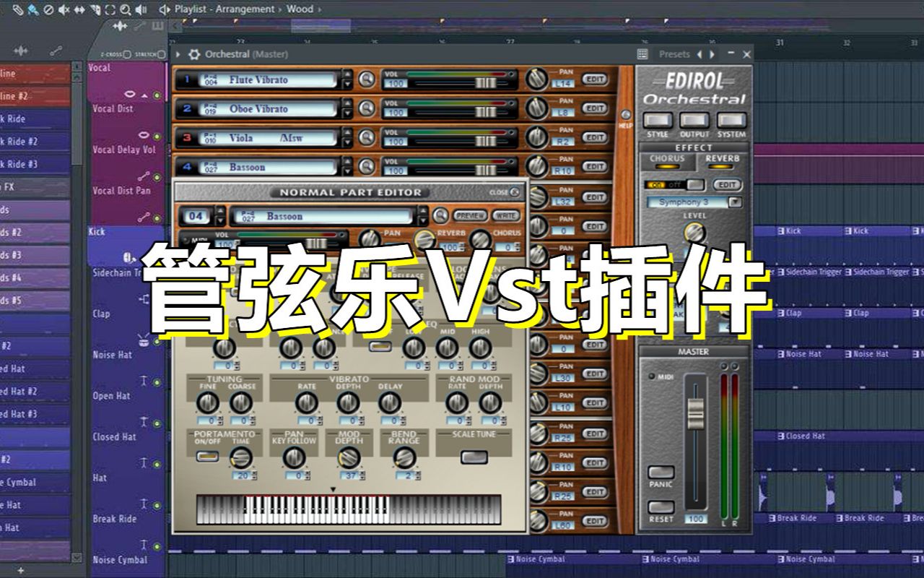Viewport: 924px width, 578px height.
Task: Open the playlist menu arrow before Playlist title
Action: 165,10
